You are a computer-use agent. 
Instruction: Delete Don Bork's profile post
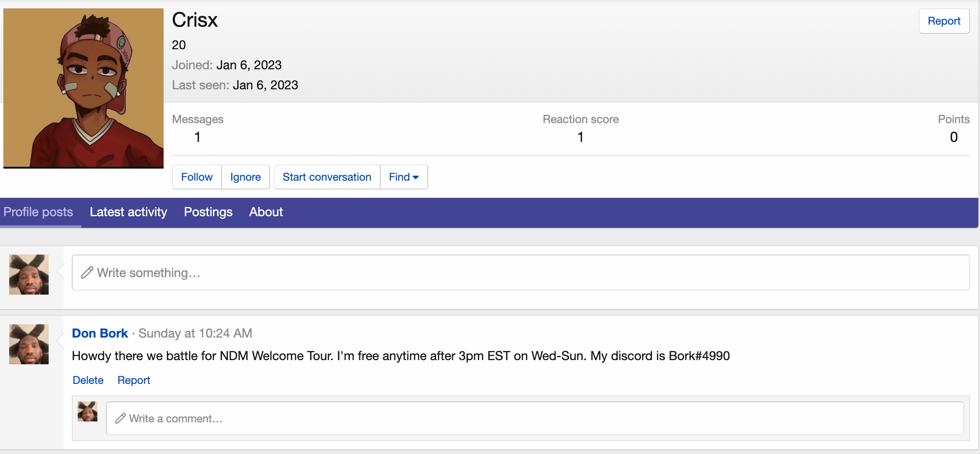point(88,380)
